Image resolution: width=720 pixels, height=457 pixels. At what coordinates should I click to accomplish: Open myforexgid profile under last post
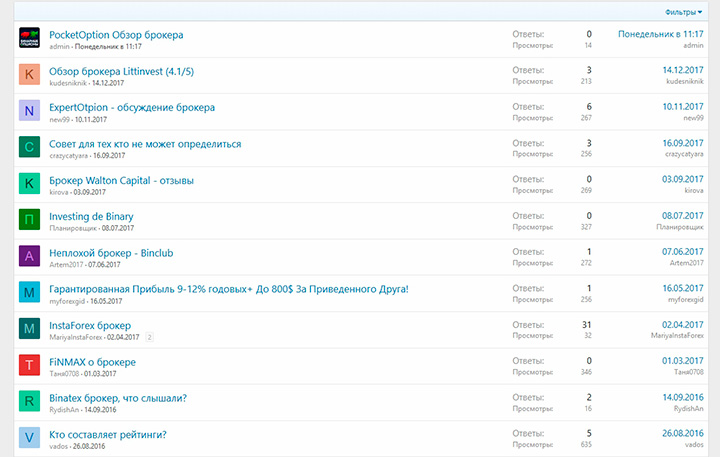(685, 300)
